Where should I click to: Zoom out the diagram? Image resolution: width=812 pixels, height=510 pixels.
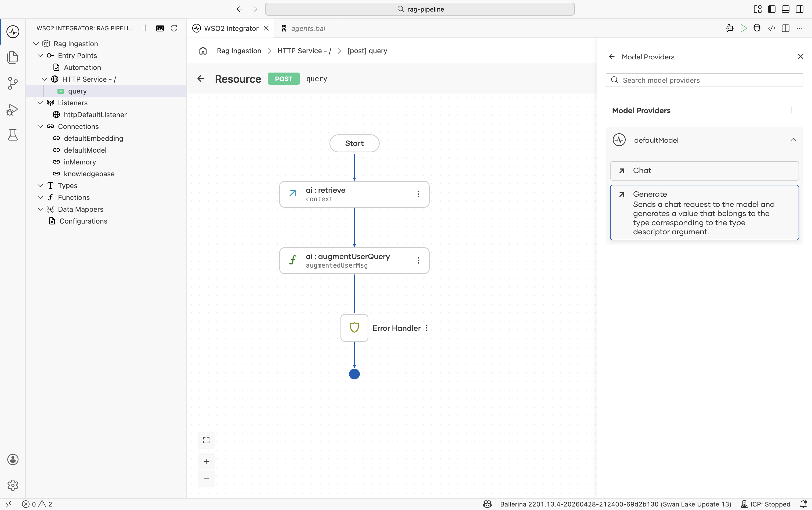pyautogui.click(x=206, y=479)
